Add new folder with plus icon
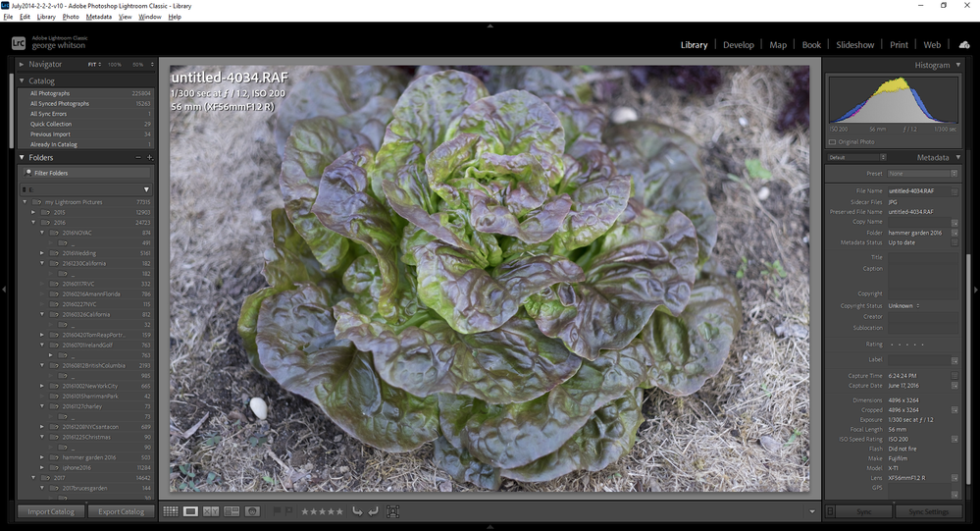The width and height of the screenshot is (980, 531). coord(149,158)
